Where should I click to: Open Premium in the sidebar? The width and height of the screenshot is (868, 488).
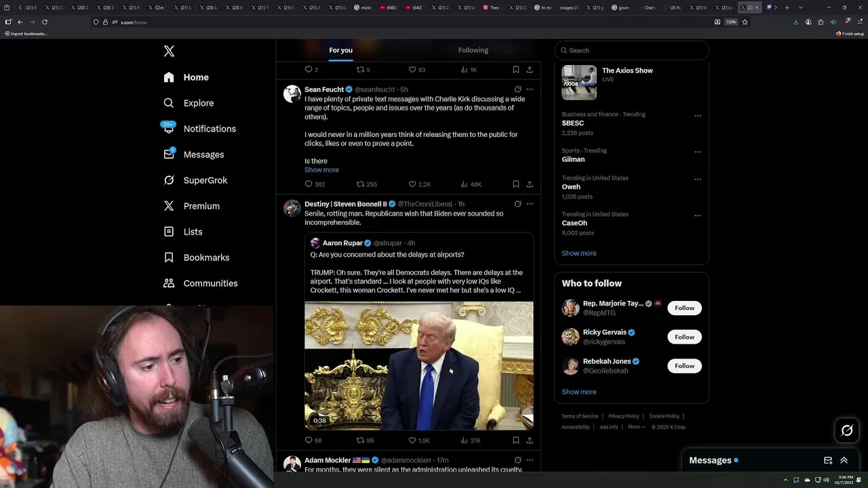191,206
